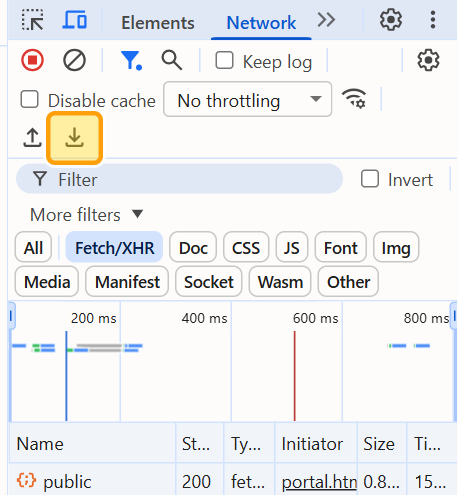Grab the left overview window handle
This screenshot has height=495, width=458.
(x=11, y=315)
